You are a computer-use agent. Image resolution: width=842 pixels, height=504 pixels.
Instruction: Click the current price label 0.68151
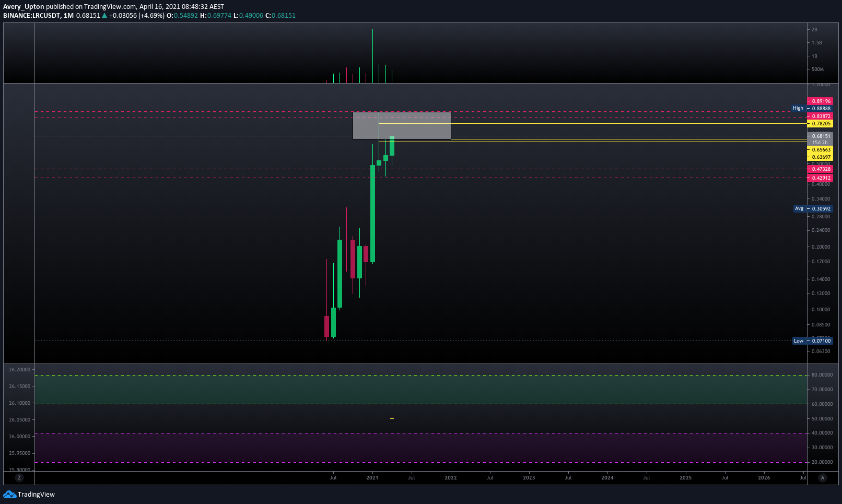(820, 136)
